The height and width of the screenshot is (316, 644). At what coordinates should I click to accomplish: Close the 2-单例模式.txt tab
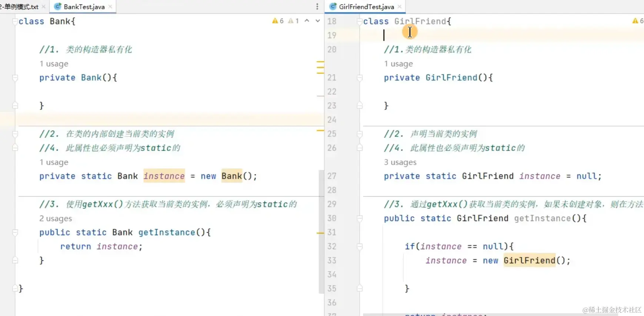click(44, 7)
